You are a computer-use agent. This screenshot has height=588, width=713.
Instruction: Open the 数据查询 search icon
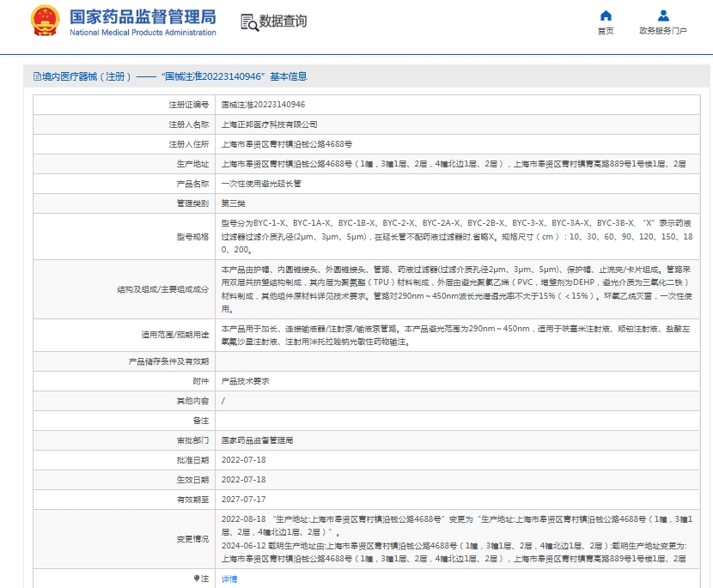point(249,22)
